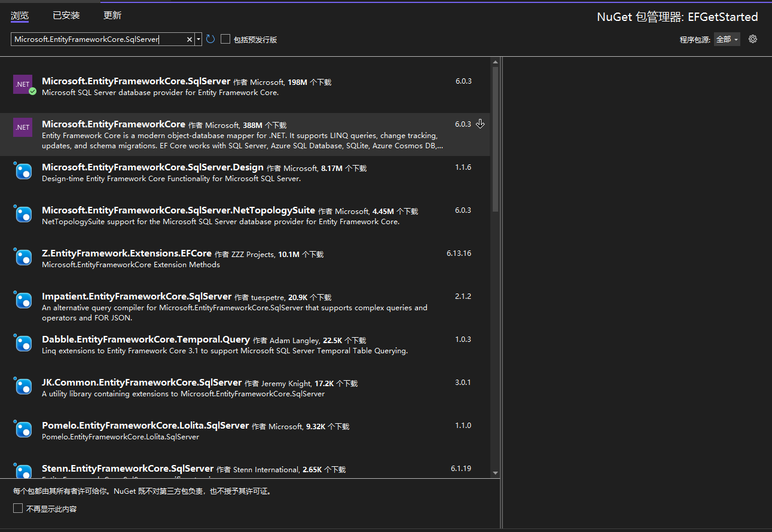Click the scroll up arrow of package list
772x532 pixels.
click(495, 62)
